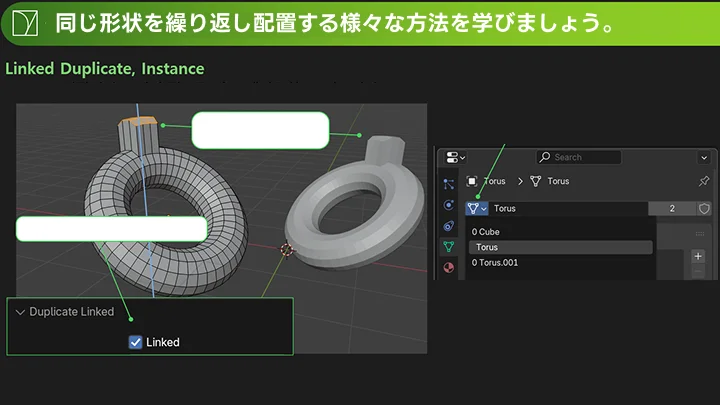Switch to the Object Data mesh tab
The width and height of the screenshot is (720, 405).
click(x=448, y=246)
